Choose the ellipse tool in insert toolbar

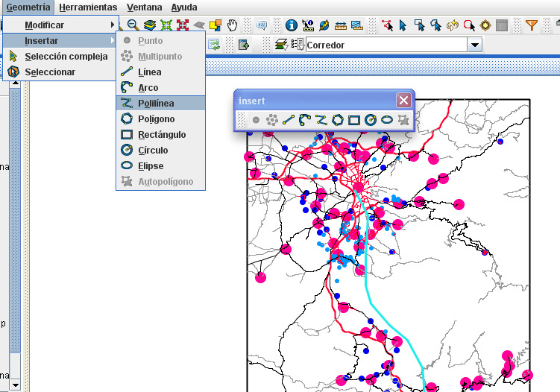(x=387, y=119)
